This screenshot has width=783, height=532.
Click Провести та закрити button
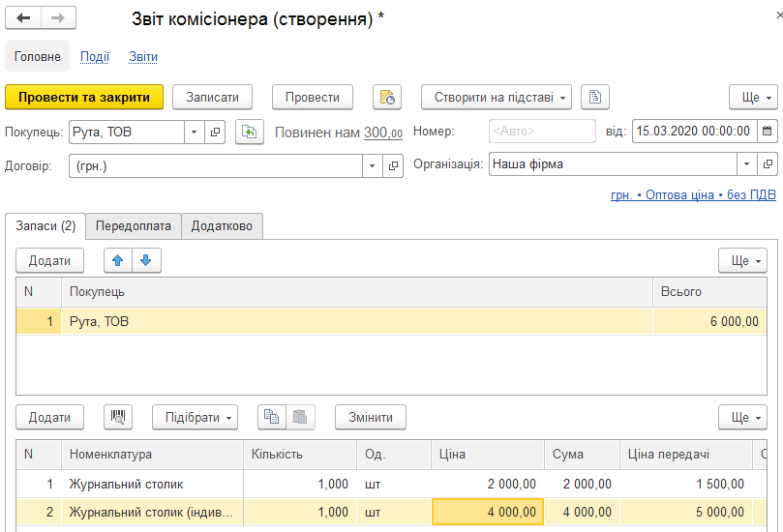[x=84, y=97]
